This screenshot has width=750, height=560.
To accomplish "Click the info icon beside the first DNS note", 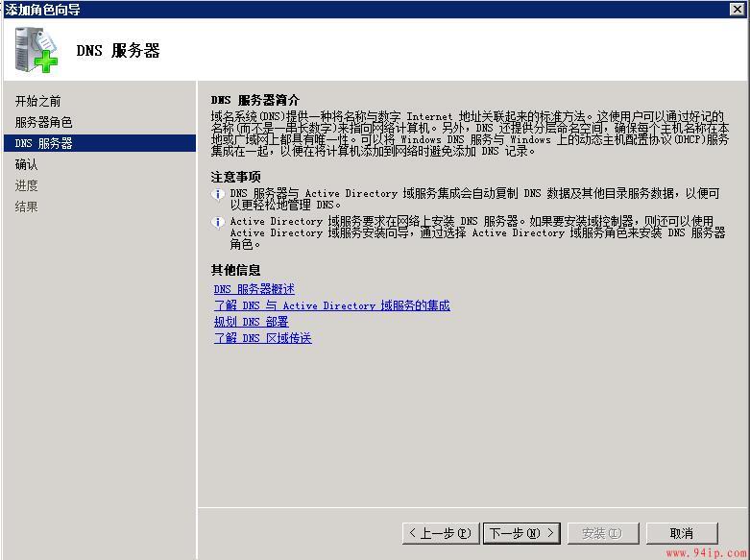I will pos(218,194).
